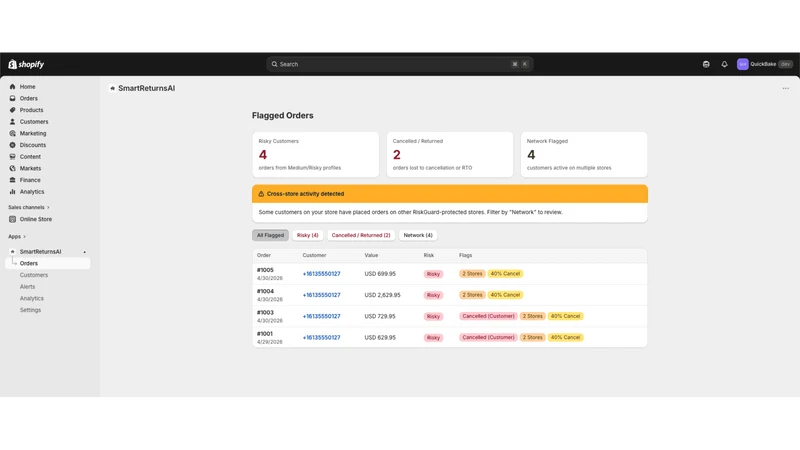The image size is (800, 450).
Task: Click order number #1005
Action: [x=265, y=270]
